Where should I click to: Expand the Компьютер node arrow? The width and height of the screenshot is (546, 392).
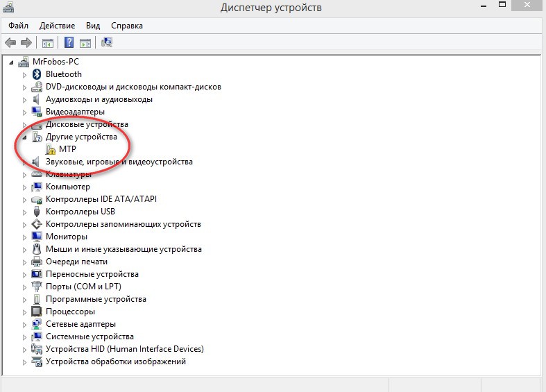24,187
